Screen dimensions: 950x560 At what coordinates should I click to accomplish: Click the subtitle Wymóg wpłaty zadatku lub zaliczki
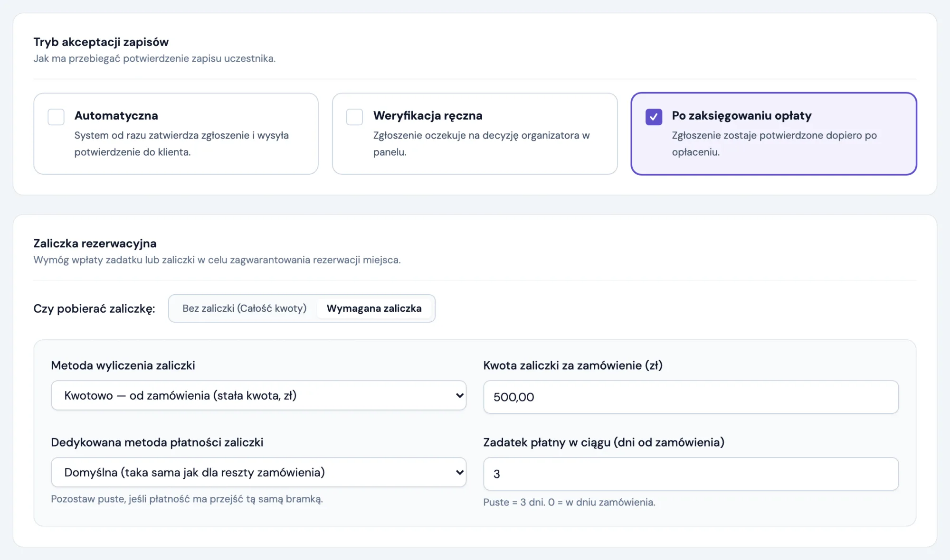pyautogui.click(x=217, y=260)
